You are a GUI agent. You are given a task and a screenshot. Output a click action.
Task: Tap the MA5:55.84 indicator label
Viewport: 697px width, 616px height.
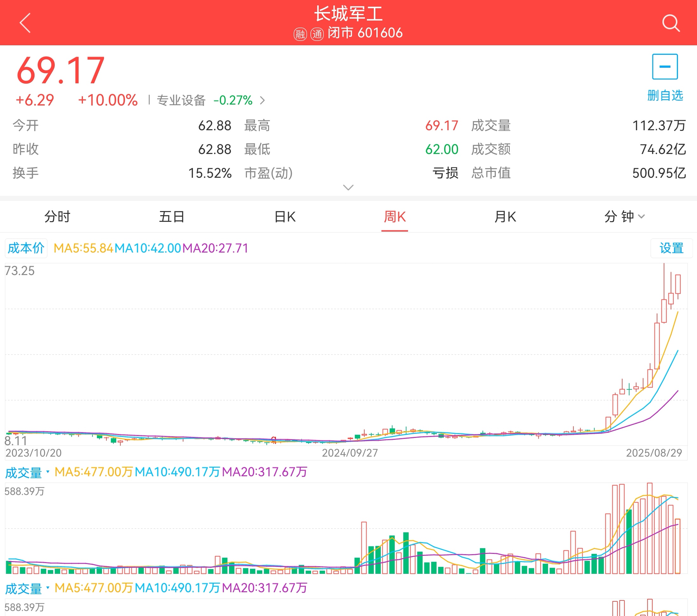tap(84, 248)
